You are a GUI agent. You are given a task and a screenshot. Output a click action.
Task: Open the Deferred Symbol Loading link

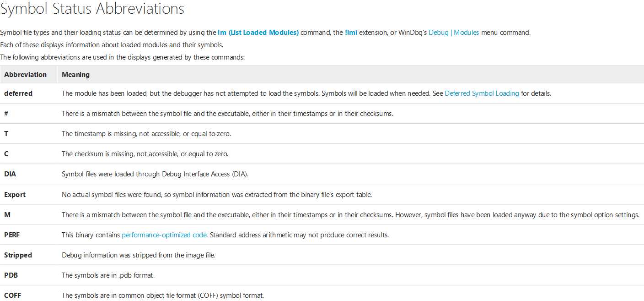coord(482,93)
